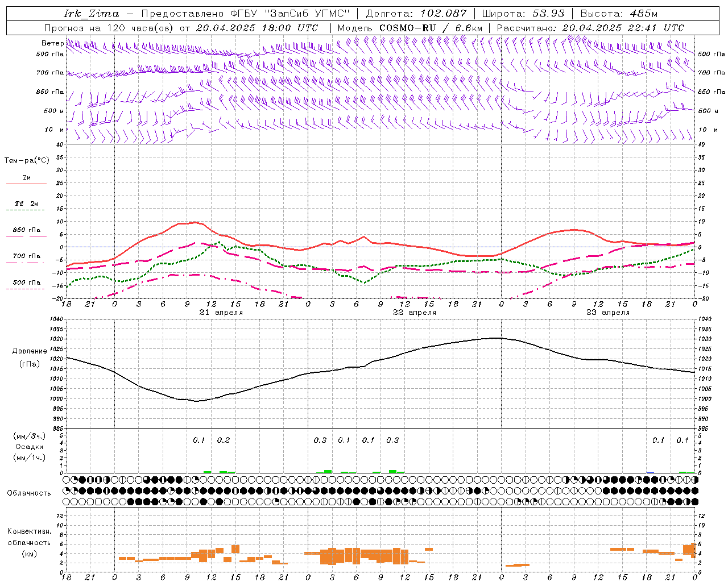Select the '700 гПа' temperature legend entry
This screenshot has width=728, height=582.
27,256
